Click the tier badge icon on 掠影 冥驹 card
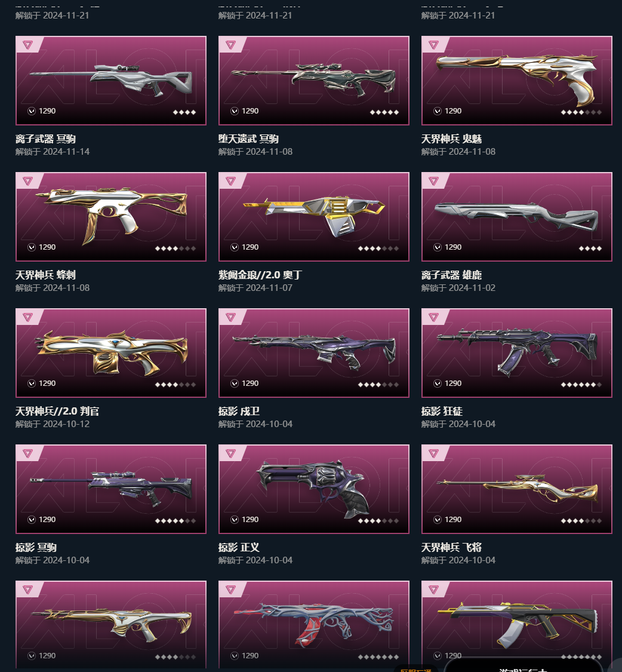This screenshot has width=622, height=672. click(x=28, y=454)
